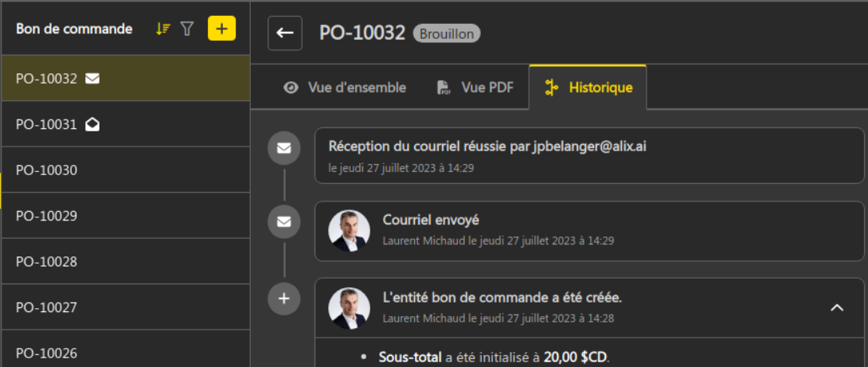Go back using the left arrow button
This screenshot has height=367, width=868.
click(x=285, y=33)
